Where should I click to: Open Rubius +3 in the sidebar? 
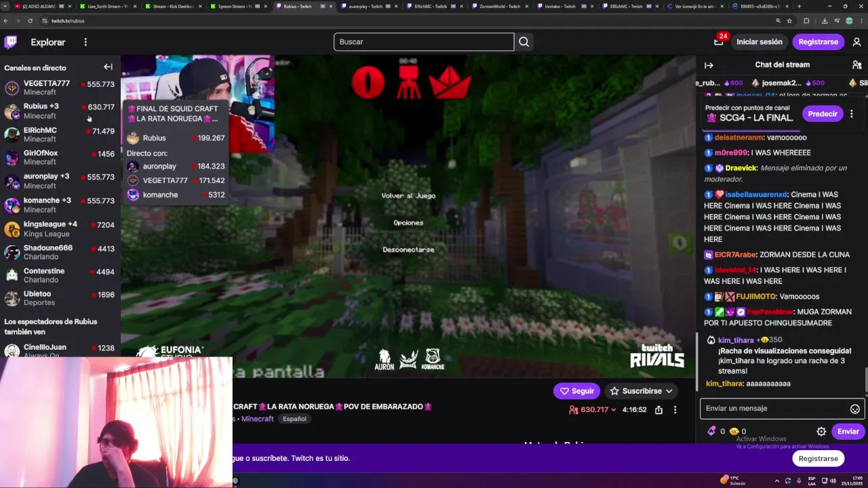click(x=60, y=111)
